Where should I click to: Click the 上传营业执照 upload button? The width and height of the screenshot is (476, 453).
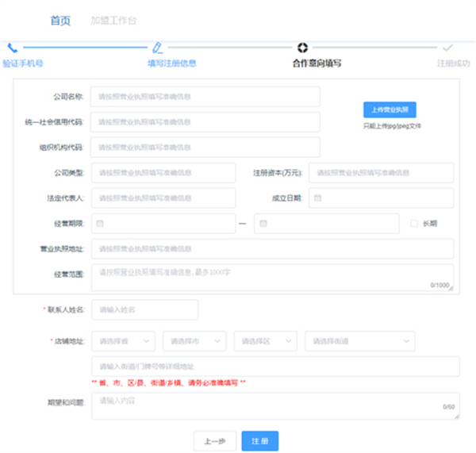pos(390,109)
